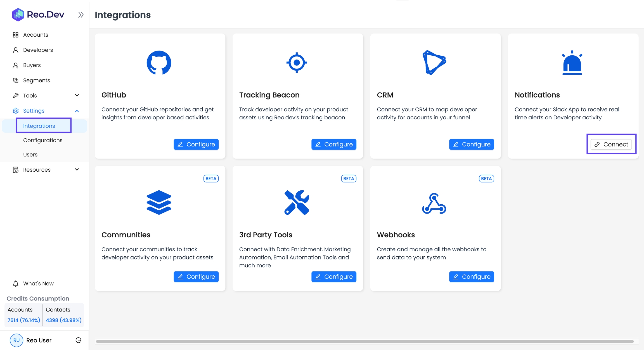Click the What's New bell icon

click(16, 283)
